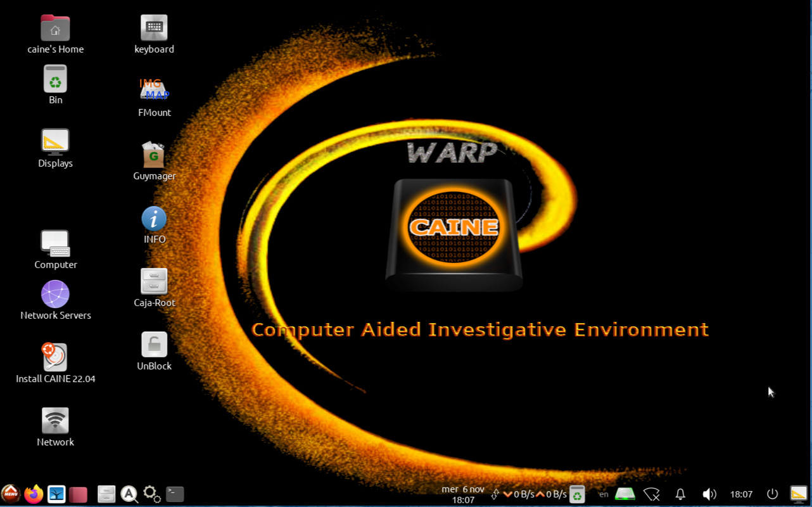Open the file cabinet launcher in taskbar
This screenshot has width=812, height=507.
click(107, 494)
